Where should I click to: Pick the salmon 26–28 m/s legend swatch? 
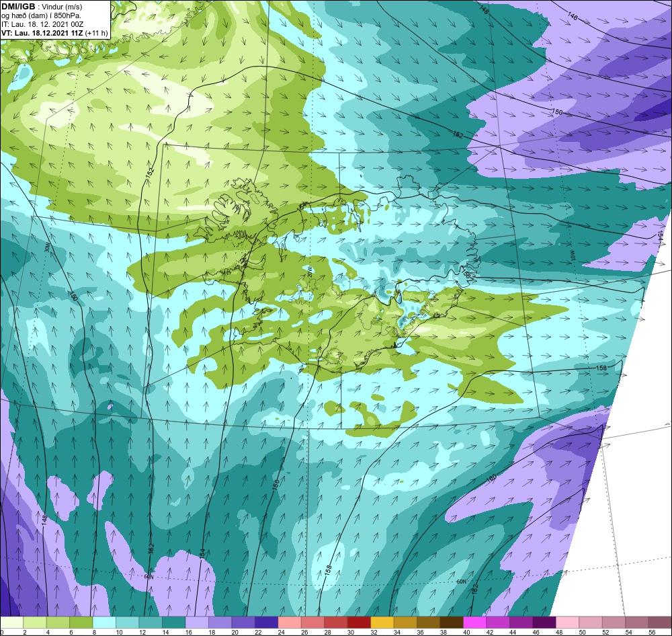pos(312,623)
